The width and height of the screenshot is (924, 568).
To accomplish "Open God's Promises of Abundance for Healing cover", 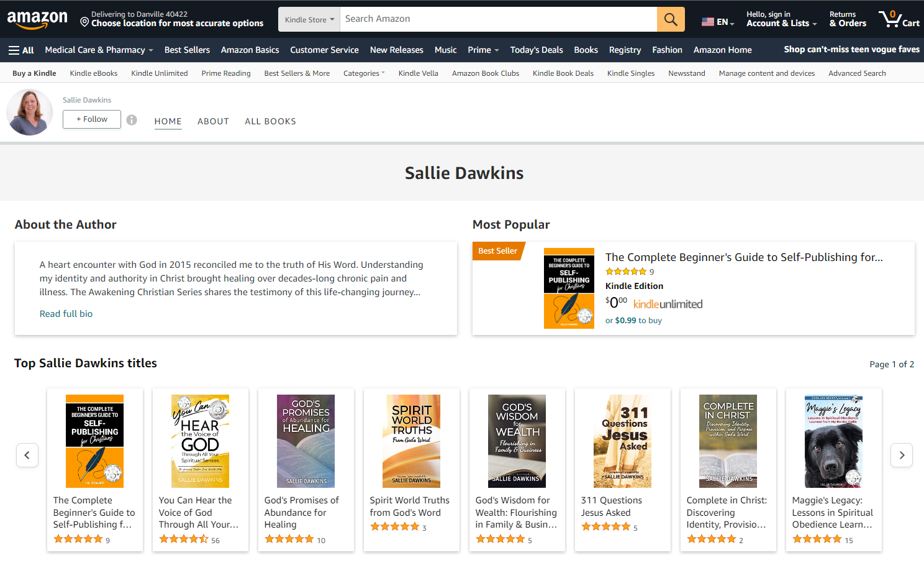I will tap(306, 441).
